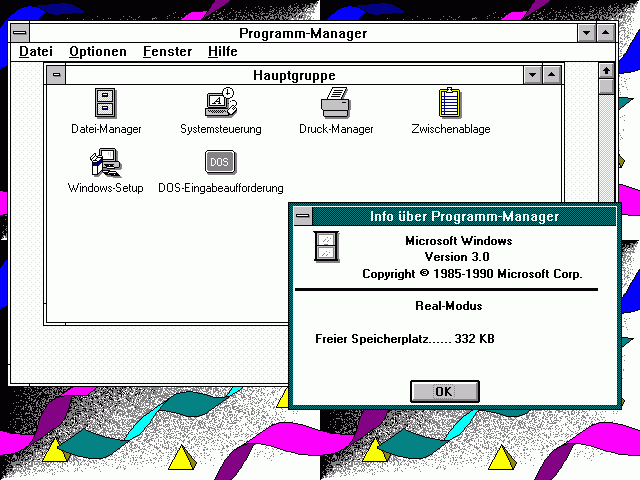
Task: Click the Real-Modus text in the dialog
Action: [x=449, y=306]
